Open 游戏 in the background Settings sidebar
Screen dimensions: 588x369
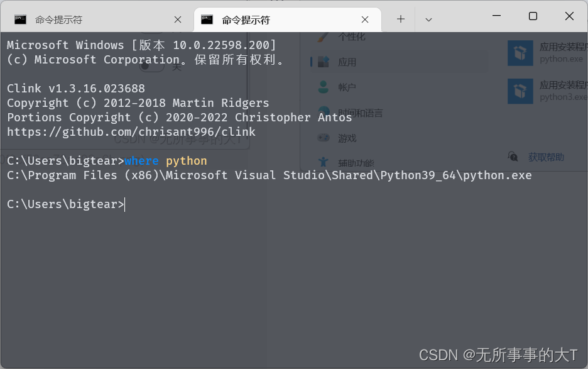tap(347, 138)
